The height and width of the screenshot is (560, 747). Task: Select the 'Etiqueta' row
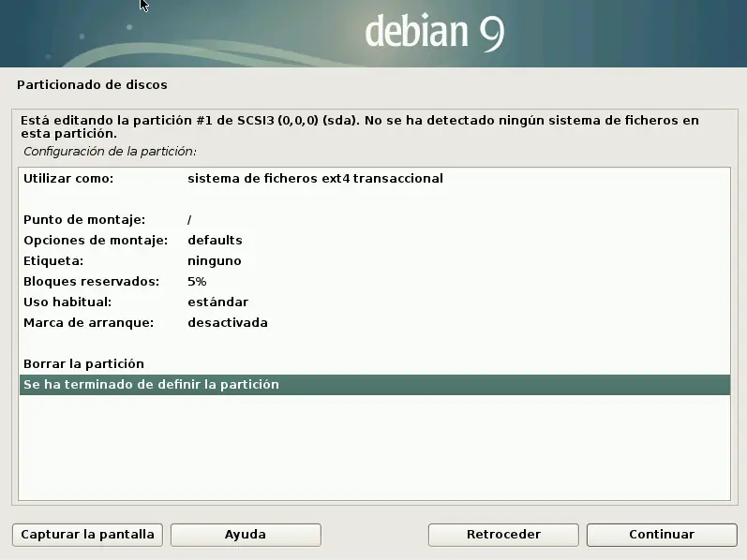(x=375, y=261)
